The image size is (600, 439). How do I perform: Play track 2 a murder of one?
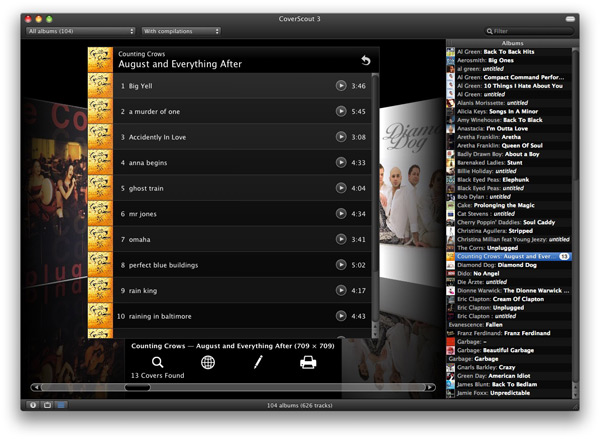pyautogui.click(x=341, y=111)
